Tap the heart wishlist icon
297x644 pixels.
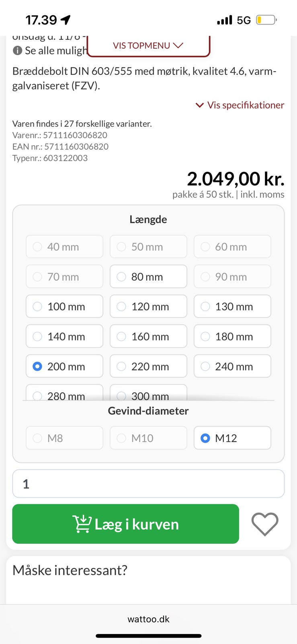pyautogui.click(x=264, y=524)
